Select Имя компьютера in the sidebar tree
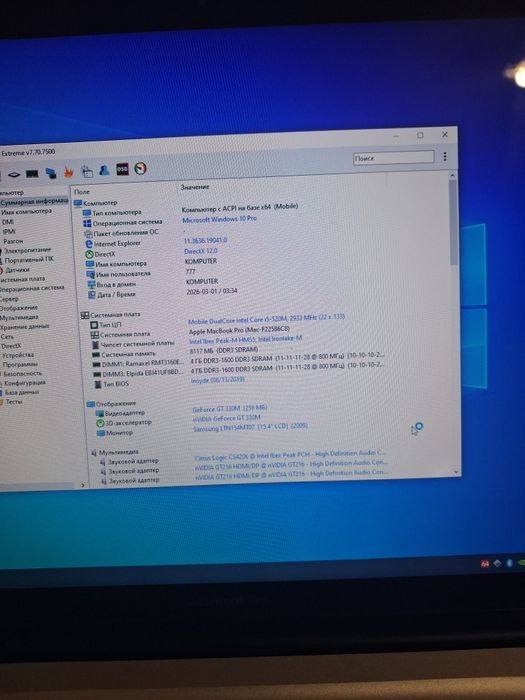This screenshot has width=525, height=700. tap(26, 212)
